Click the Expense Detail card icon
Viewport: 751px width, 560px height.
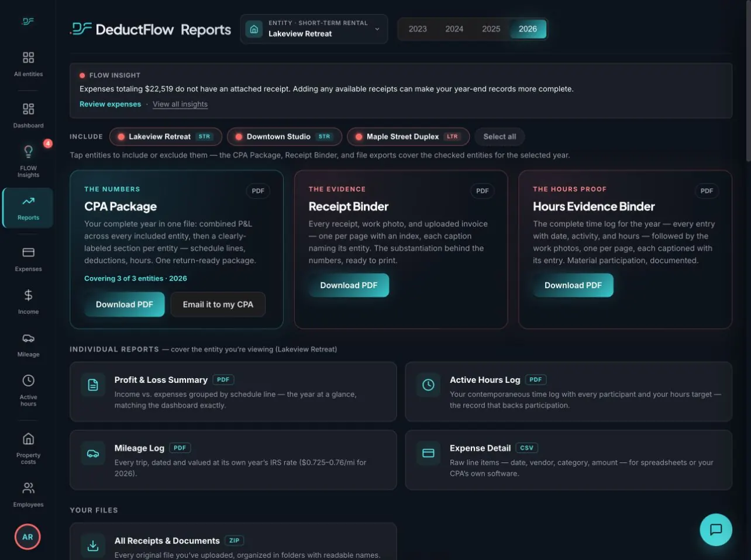tap(428, 453)
